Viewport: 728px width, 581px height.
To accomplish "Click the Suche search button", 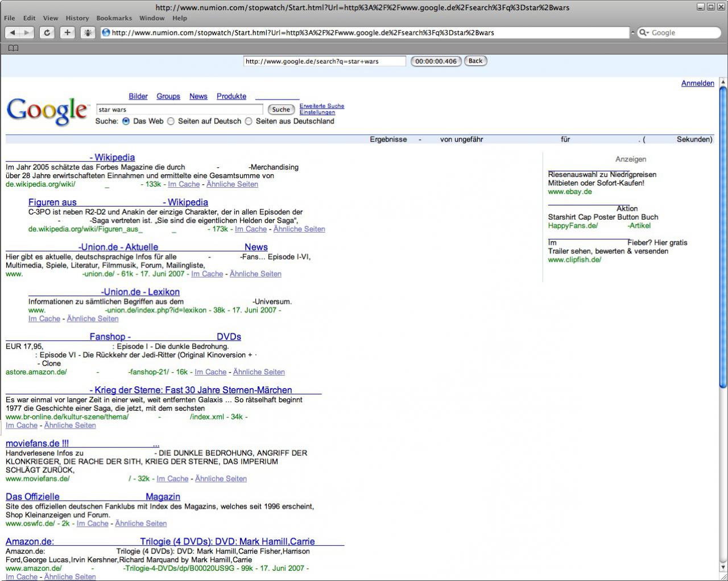I will click(281, 109).
